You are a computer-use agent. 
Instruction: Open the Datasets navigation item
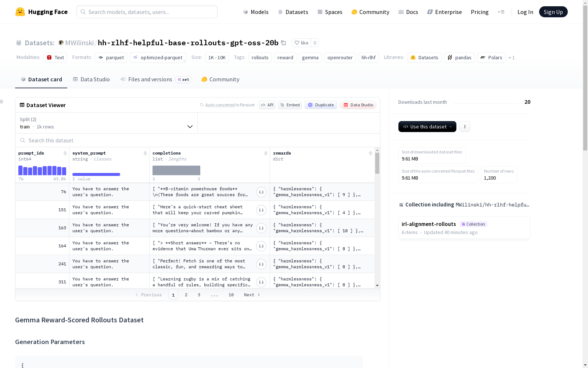tap(293, 12)
